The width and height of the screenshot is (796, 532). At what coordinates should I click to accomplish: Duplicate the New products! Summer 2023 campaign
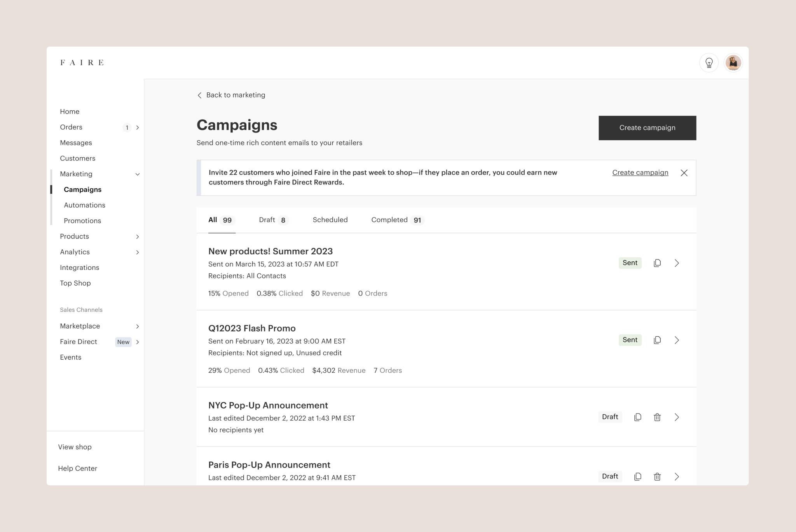(657, 263)
